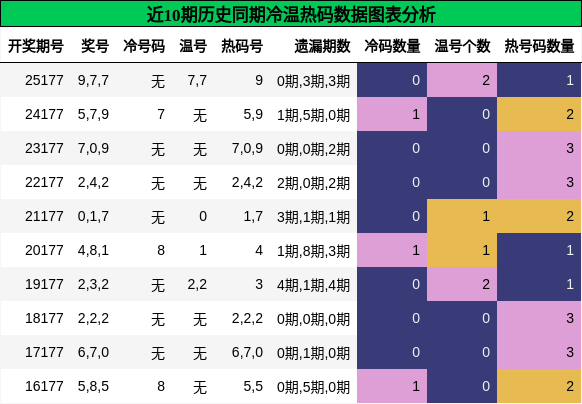Click omission value 0期,3期,3期

(313, 81)
